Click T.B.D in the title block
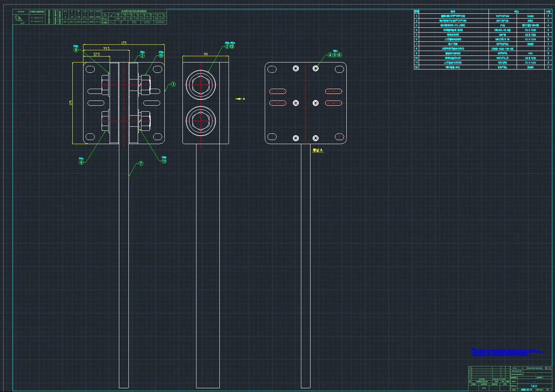Screen dimensions: 555x392 coord(533,386)
